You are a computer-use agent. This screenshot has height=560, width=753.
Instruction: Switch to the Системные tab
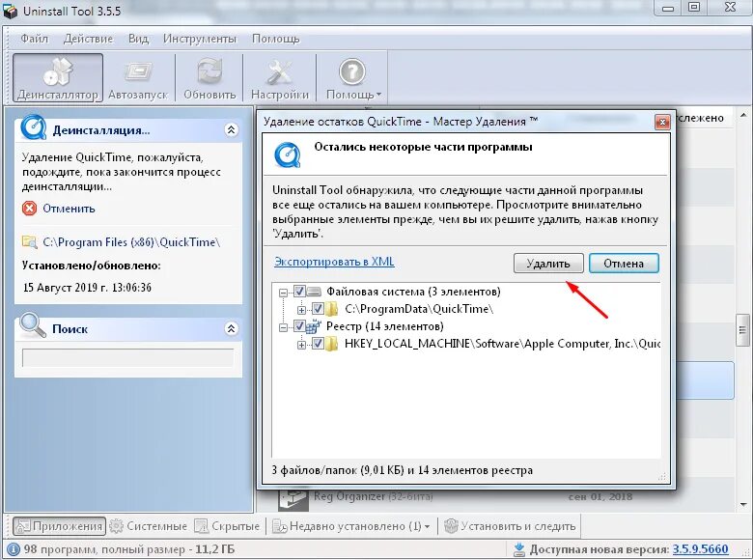tap(149, 526)
